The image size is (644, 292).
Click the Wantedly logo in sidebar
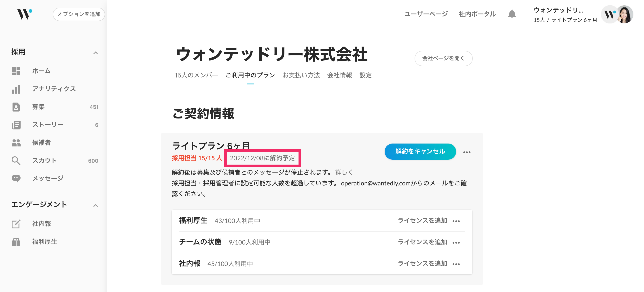[25, 14]
